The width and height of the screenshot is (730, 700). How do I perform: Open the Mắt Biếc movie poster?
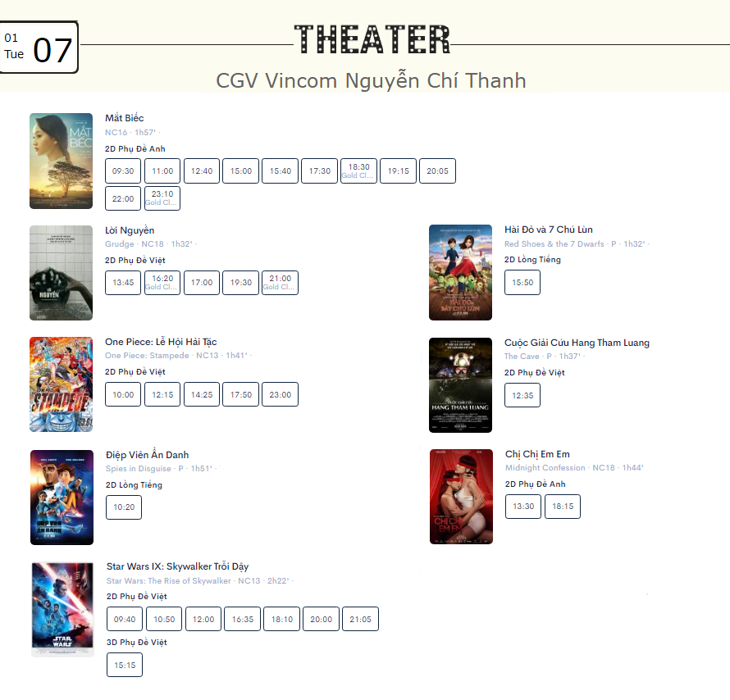tap(61, 161)
